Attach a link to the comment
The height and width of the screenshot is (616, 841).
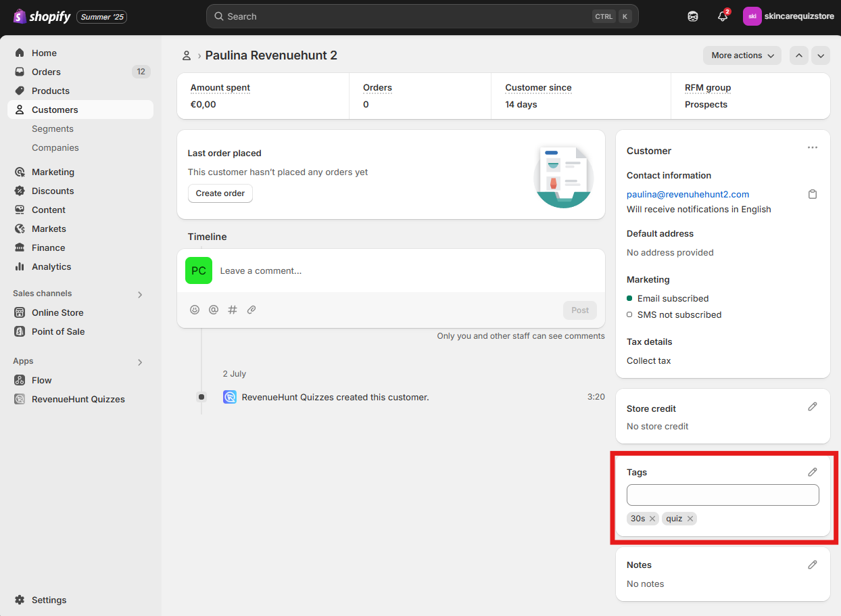coord(251,310)
